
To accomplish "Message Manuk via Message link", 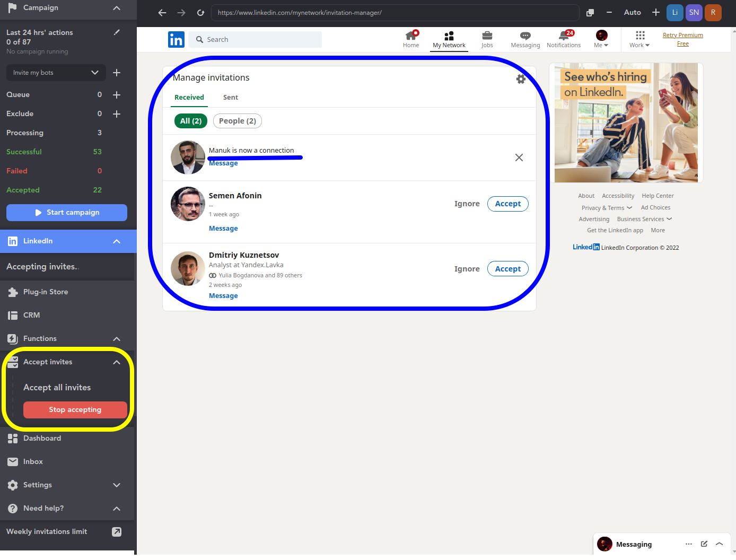I will pyautogui.click(x=223, y=163).
